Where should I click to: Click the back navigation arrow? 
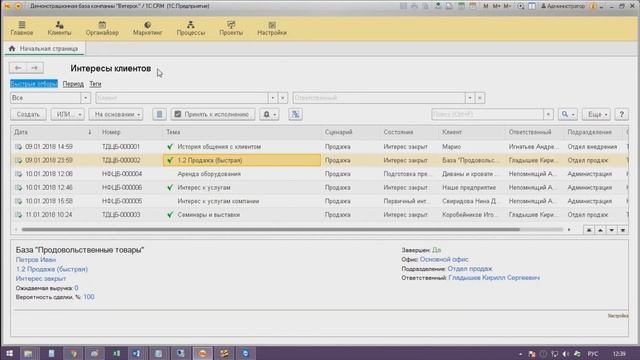18,68
